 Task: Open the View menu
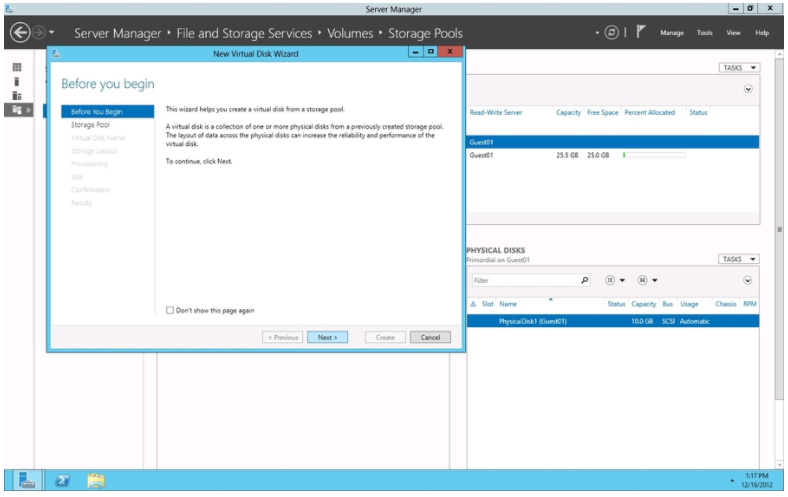click(733, 33)
